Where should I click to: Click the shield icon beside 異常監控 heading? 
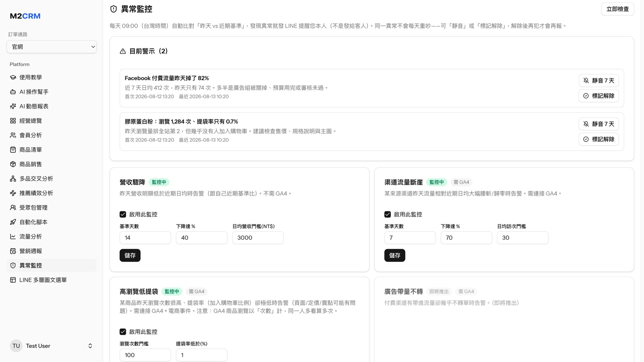click(114, 9)
